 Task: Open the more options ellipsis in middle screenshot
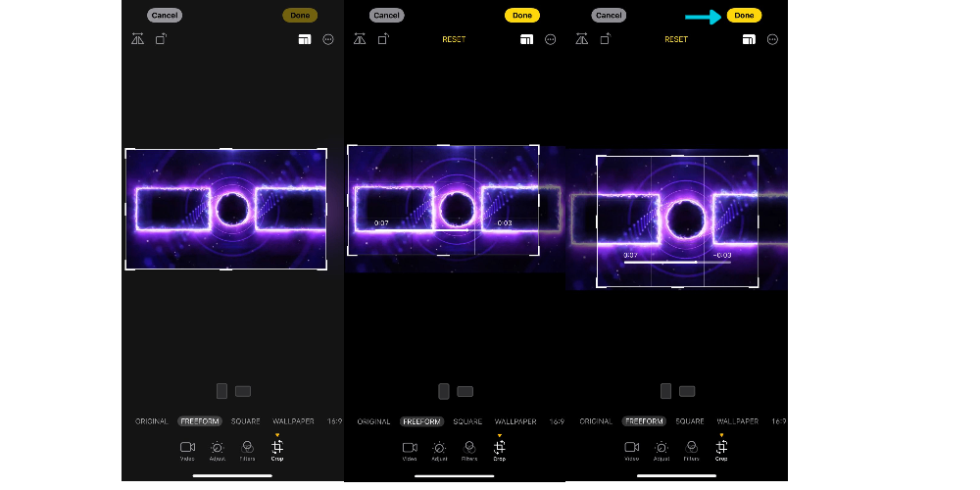click(x=550, y=39)
